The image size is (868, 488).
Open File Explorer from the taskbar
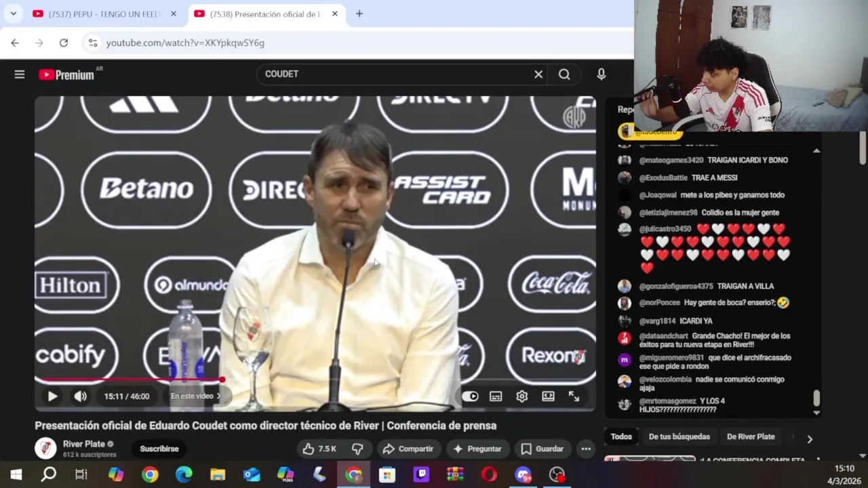click(218, 474)
